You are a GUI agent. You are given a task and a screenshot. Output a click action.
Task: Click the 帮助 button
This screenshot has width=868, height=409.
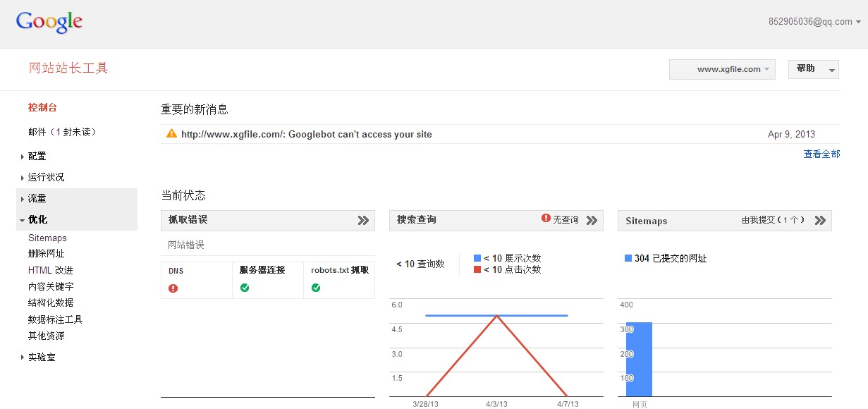pyautogui.click(x=806, y=69)
